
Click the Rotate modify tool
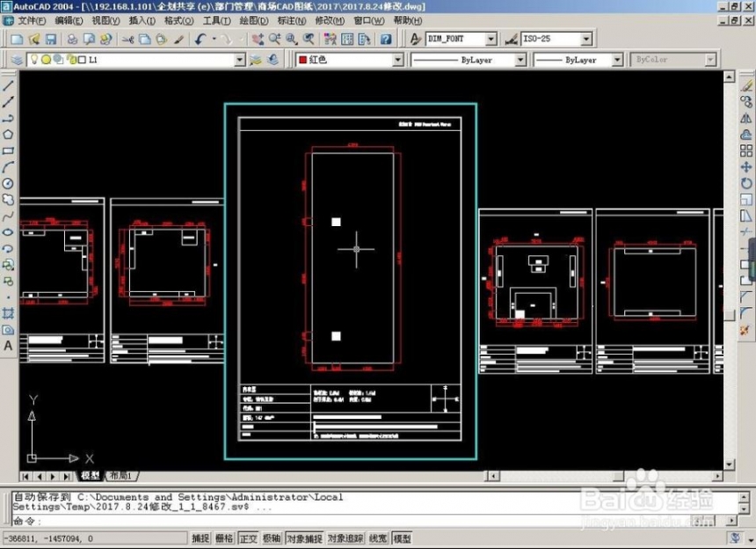coord(746,183)
